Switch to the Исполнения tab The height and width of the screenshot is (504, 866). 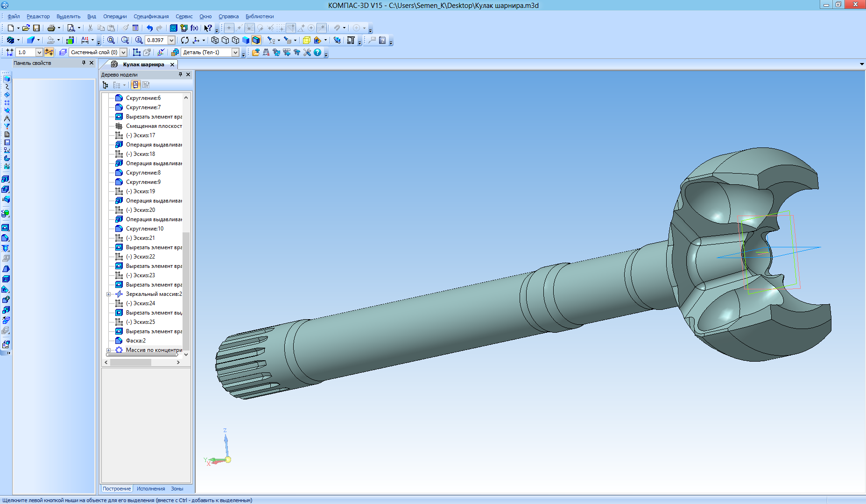click(x=151, y=489)
